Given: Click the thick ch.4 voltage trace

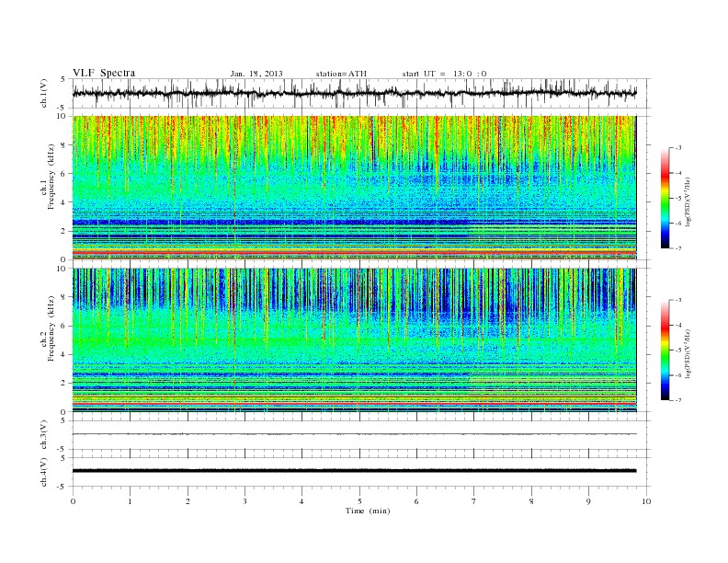Looking at the screenshot, I should [354, 471].
